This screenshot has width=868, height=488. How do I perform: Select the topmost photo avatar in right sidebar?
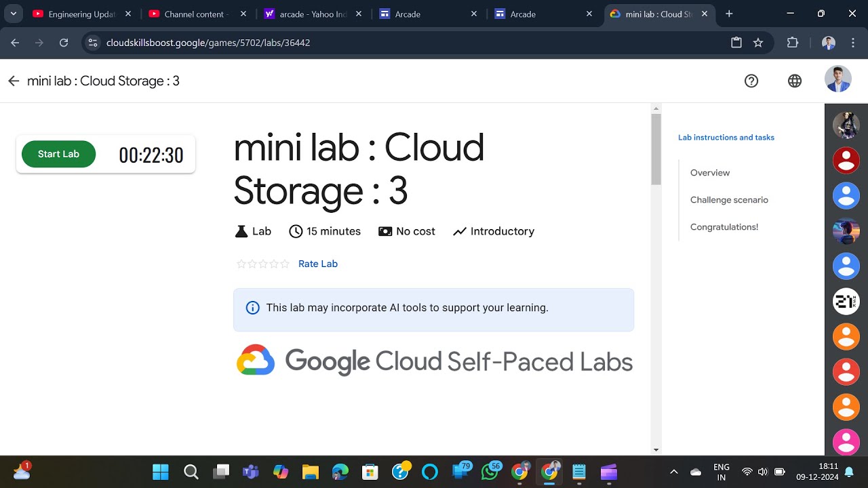846,125
